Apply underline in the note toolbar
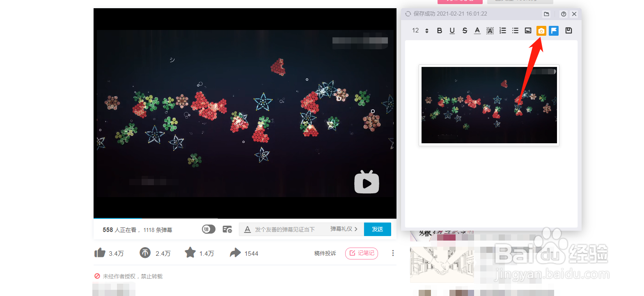The width and height of the screenshot is (644, 296). pos(452,31)
